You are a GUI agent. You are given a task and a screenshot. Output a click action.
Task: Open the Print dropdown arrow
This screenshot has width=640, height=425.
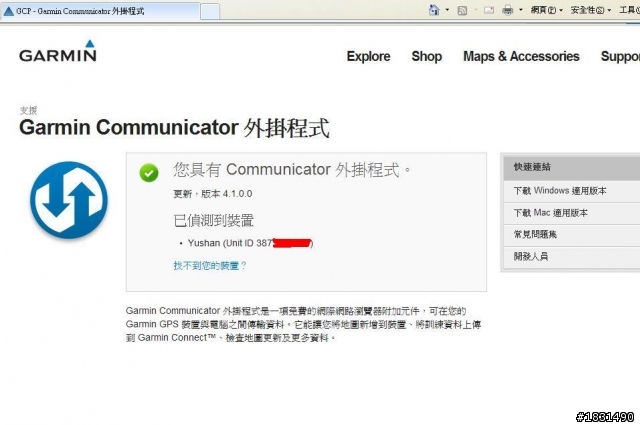(x=521, y=10)
